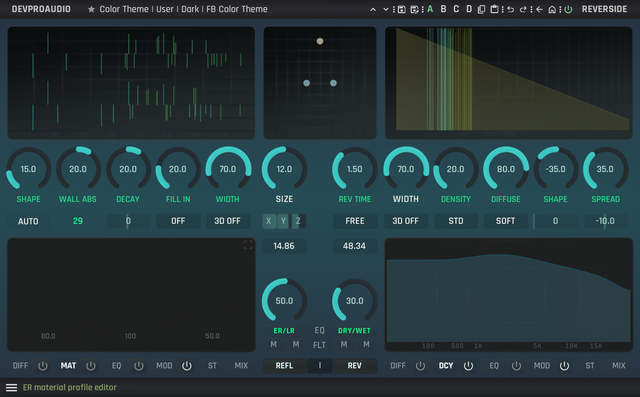The height and width of the screenshot is (397, 640).
Task: Click the copy state icon
Action: (482, 9)
